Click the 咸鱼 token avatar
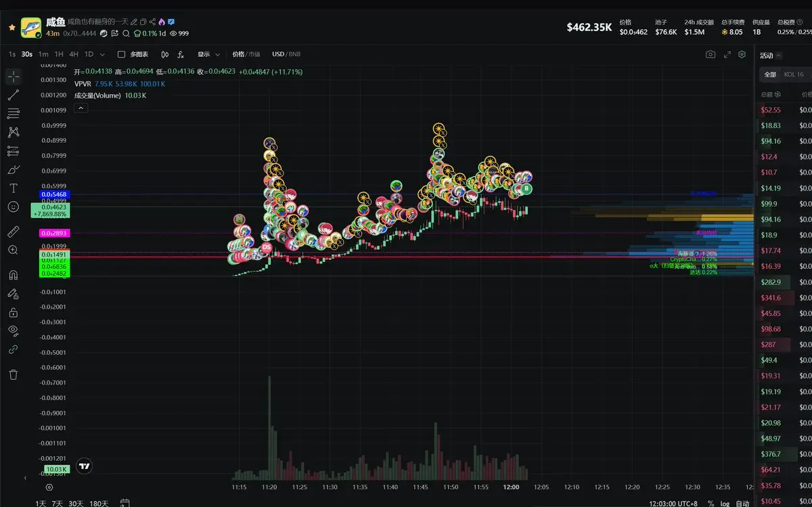Screen dimensions: 812x507 (x=32, y=28)
